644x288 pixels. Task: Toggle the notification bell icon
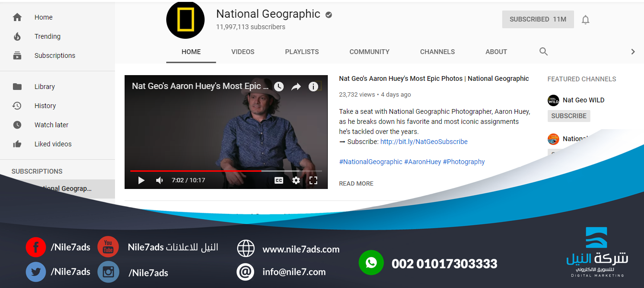click(x=586, y=20)
